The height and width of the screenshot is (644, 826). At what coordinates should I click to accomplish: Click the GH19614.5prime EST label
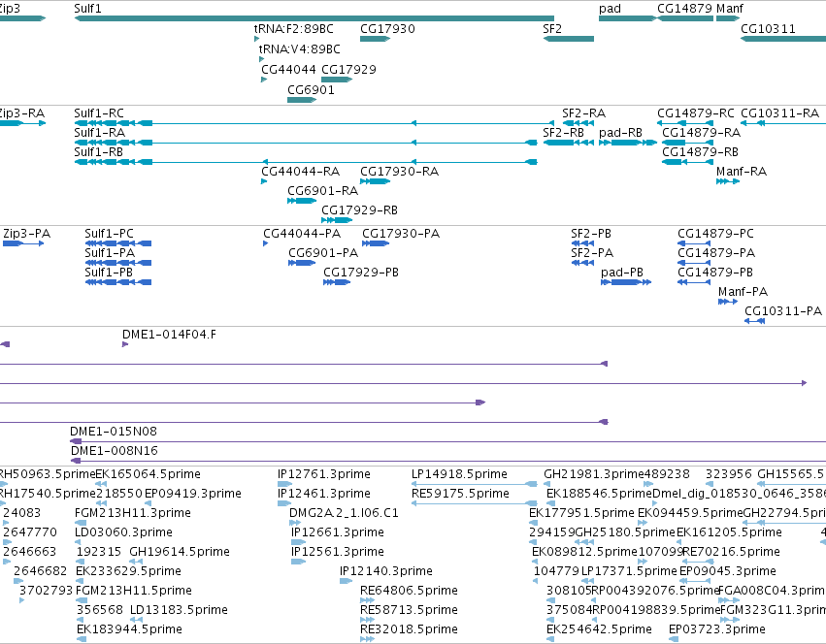coord(180,552)
